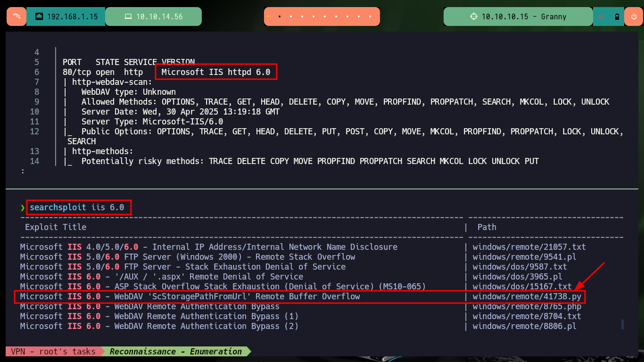Click path windows/dos/3965.pl
Screen dimensions: 644x362
(518, 277)
